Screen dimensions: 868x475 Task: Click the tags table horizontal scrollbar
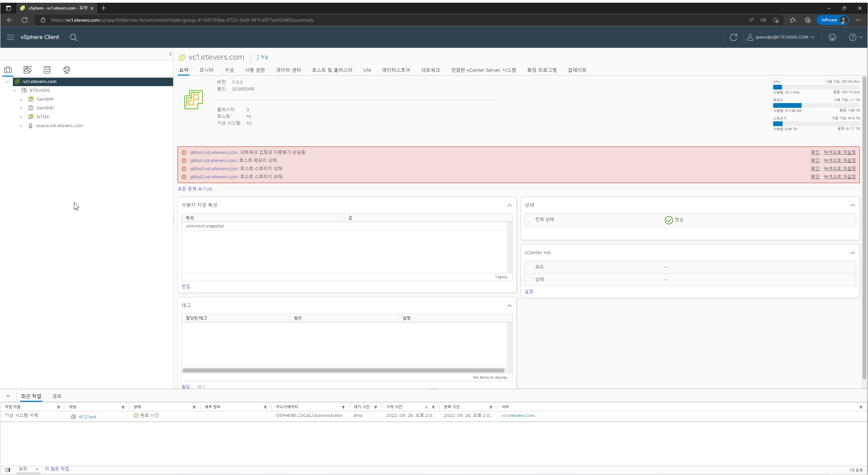(x=344, y=371)
